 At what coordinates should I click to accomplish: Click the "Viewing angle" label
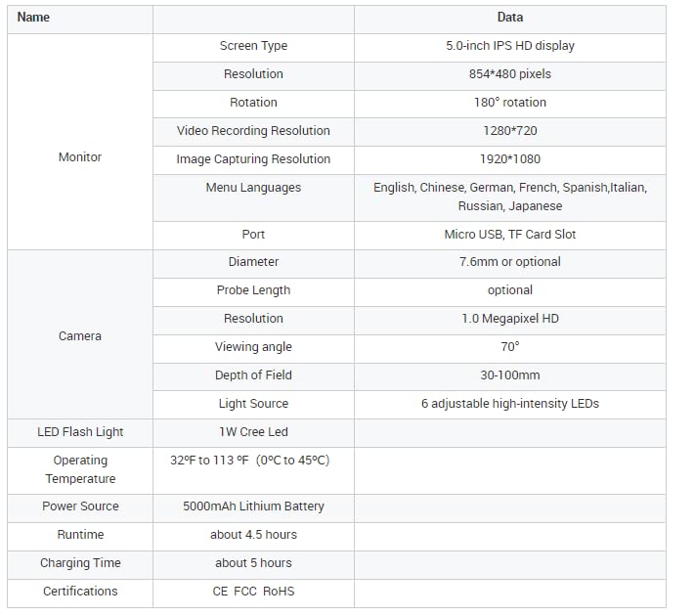pyautogui.click(x=253, y=347)
